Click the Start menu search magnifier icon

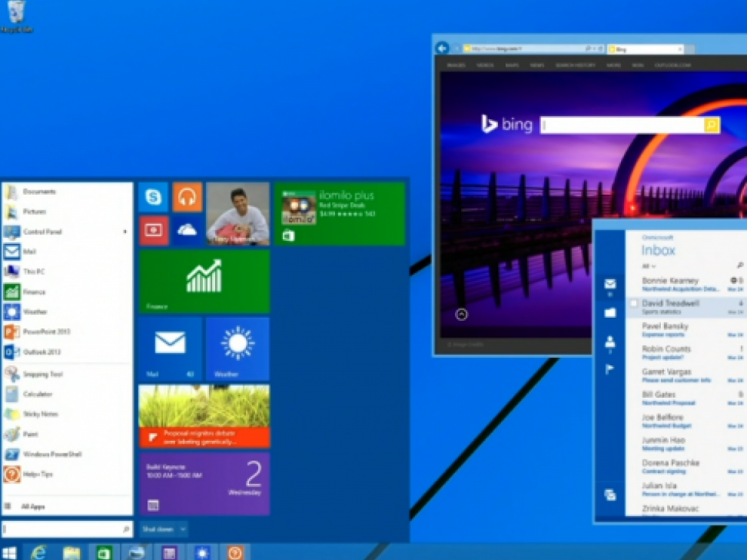126,529
